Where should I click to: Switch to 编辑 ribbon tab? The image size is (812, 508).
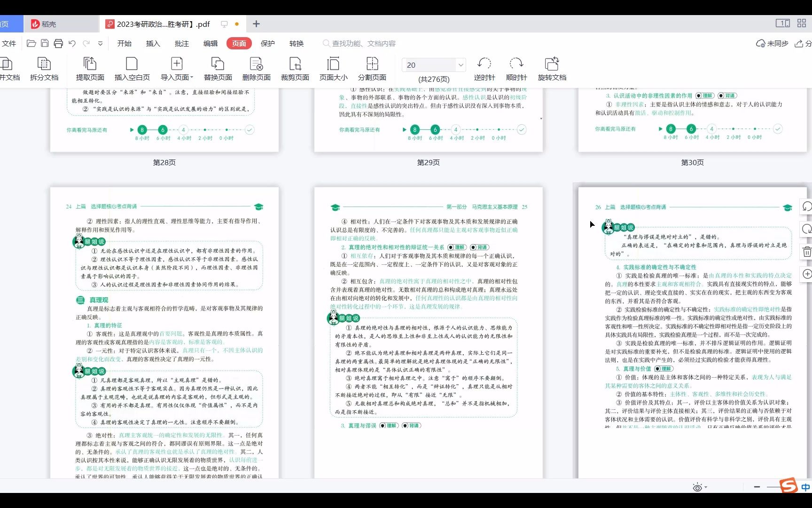point(211,43)
